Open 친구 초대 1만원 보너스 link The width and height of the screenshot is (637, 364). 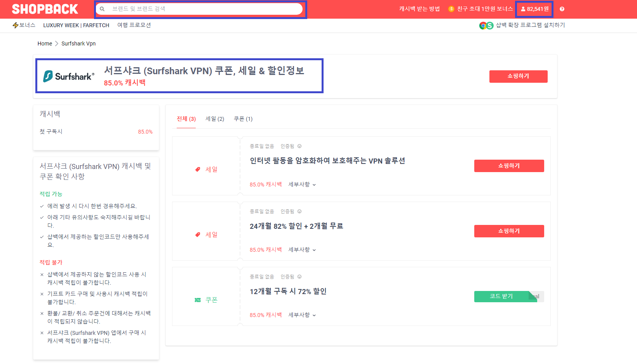click(x=485, y=9)
